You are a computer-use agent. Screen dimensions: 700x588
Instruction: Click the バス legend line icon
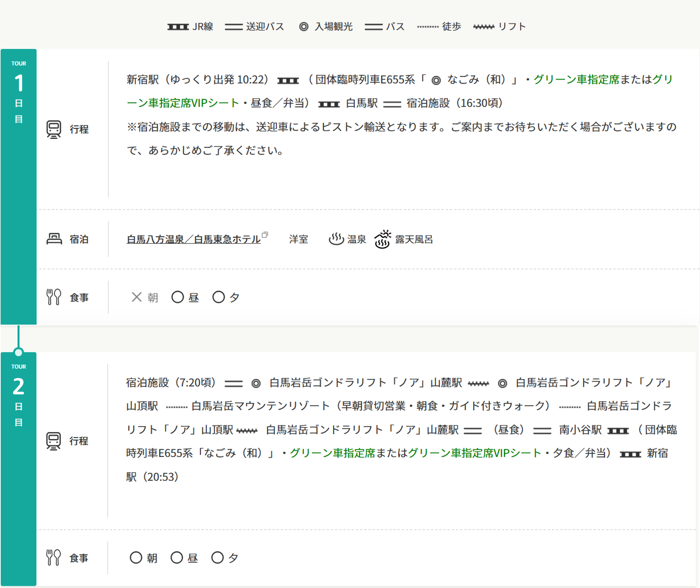374,27
